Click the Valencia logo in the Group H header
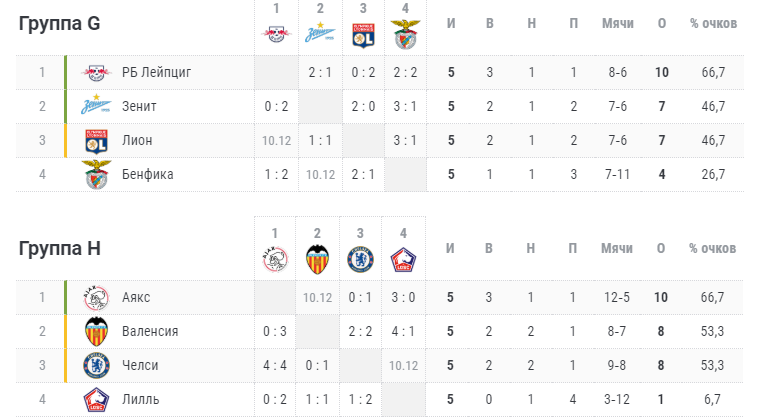767x420 pixels. pos(317,259)
